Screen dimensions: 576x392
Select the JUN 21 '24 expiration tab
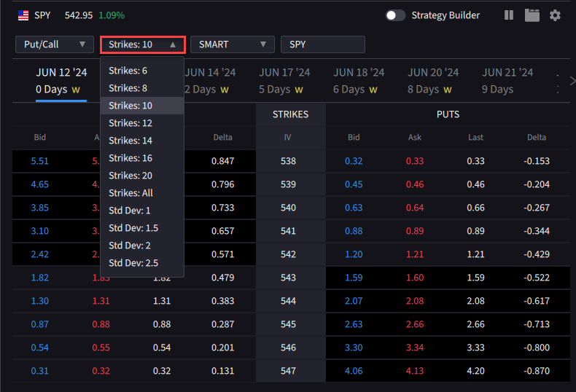[x=507, y=81]
